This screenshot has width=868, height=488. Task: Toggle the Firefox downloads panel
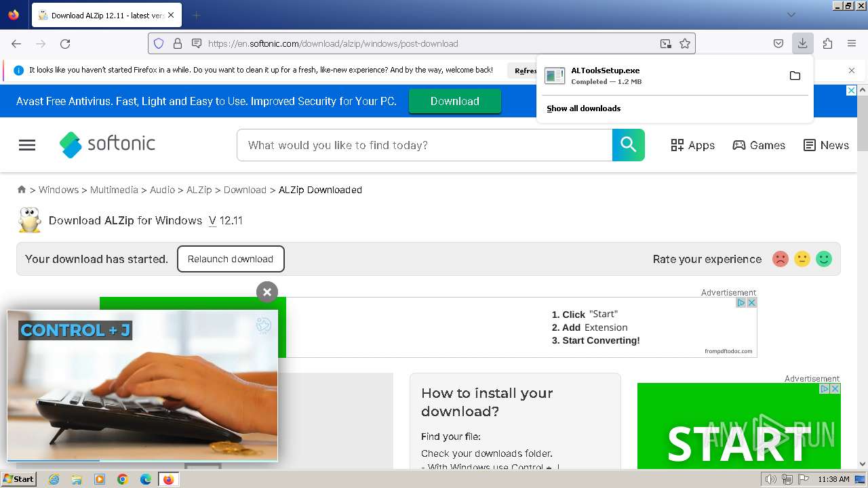point(802,43)
